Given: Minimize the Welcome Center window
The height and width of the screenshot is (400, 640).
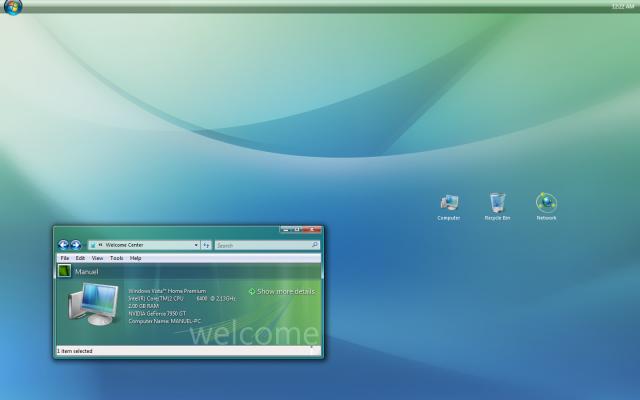Looking at the screenshot, I should pos(286,230).
